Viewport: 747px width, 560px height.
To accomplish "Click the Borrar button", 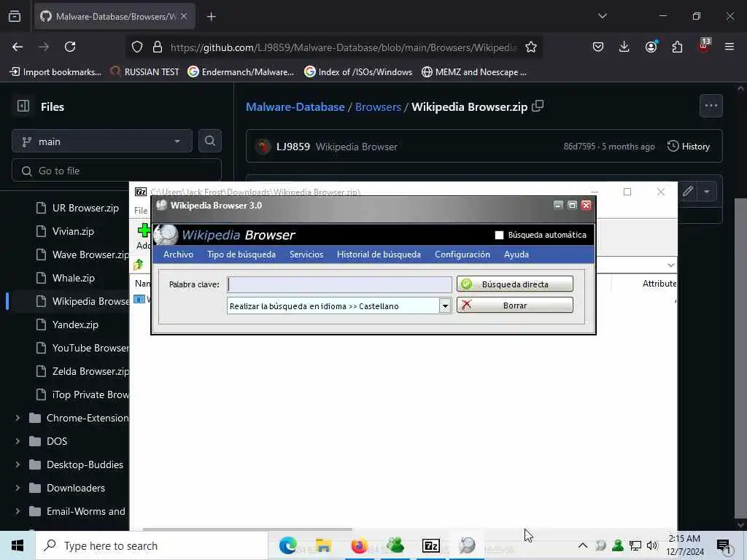I will click(514, 306).
